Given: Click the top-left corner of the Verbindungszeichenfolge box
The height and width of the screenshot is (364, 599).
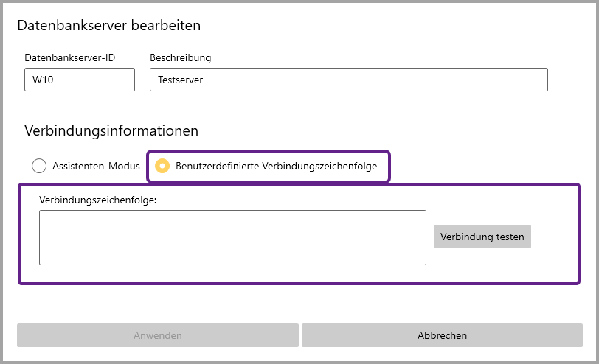Looking at the screenshot, I should click(43, 214).
